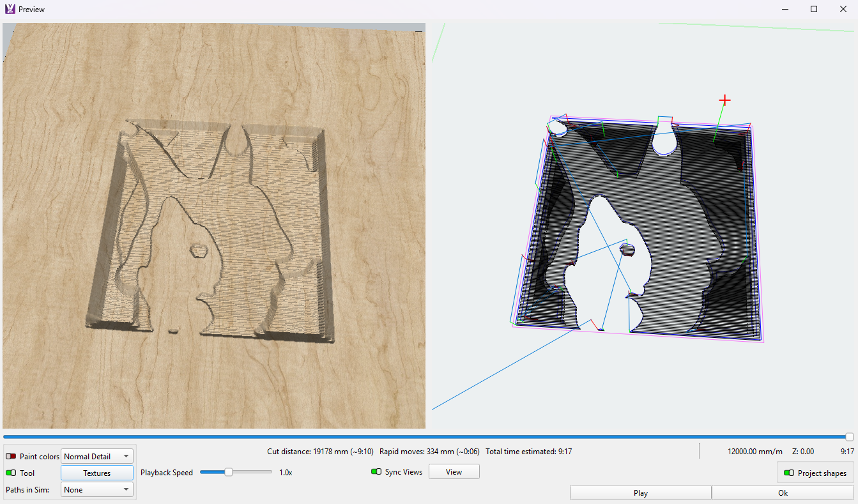Minimize the Preview window
Image resolution: width=858 pixels, height=504 pixels.
point(785,9)
